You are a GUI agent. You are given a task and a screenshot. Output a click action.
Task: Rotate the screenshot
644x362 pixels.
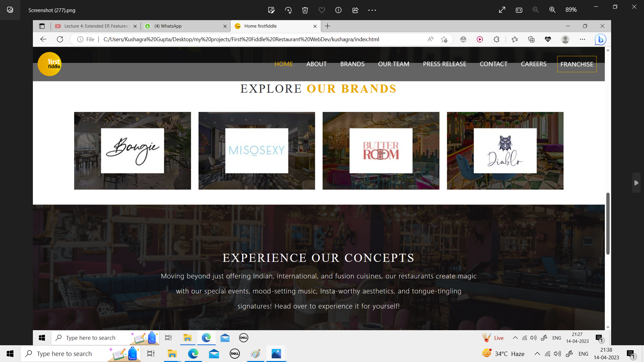pyautogui.click(x=288, y=10)
